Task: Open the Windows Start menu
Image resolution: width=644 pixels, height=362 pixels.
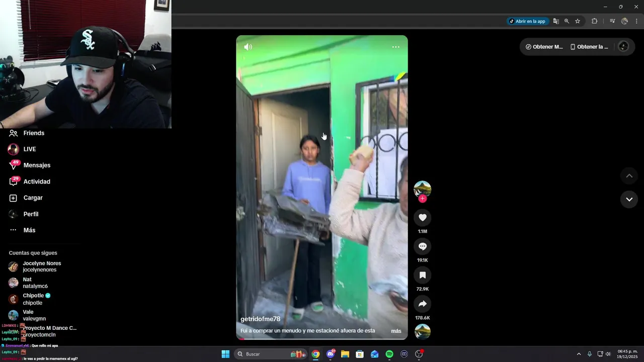Action: pyautogui.click(x=225, y=354)
